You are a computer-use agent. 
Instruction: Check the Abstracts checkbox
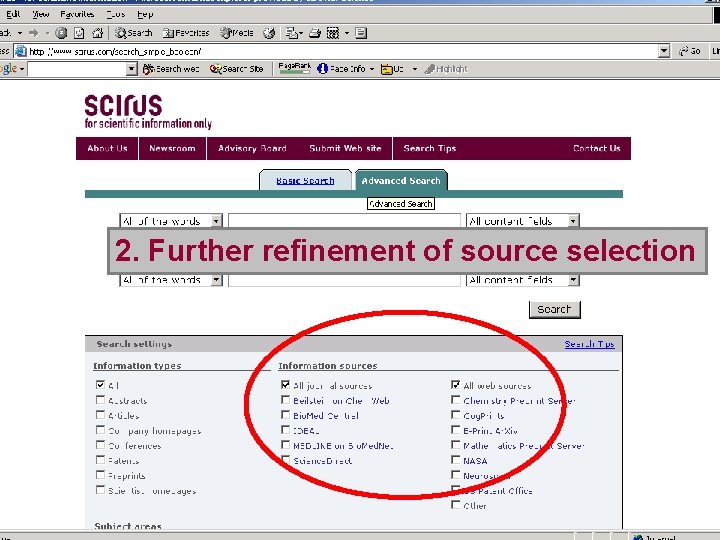tap(101, 400)
